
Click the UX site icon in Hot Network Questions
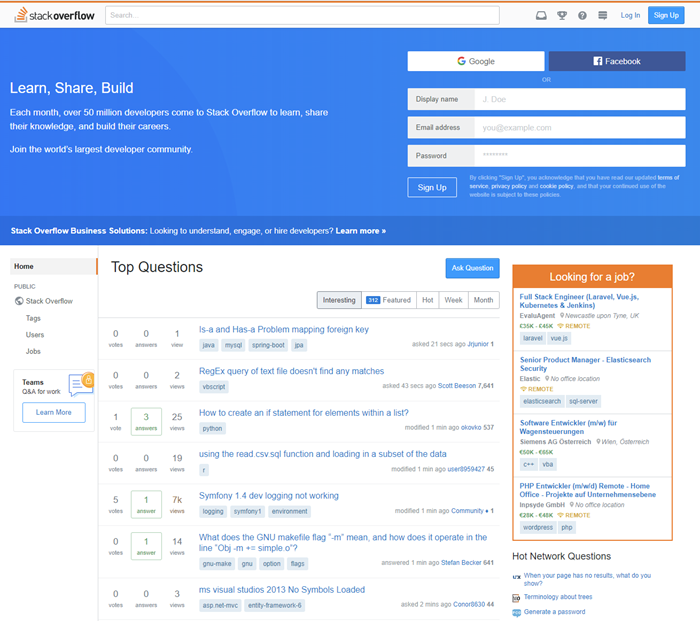tap(517, 577)
